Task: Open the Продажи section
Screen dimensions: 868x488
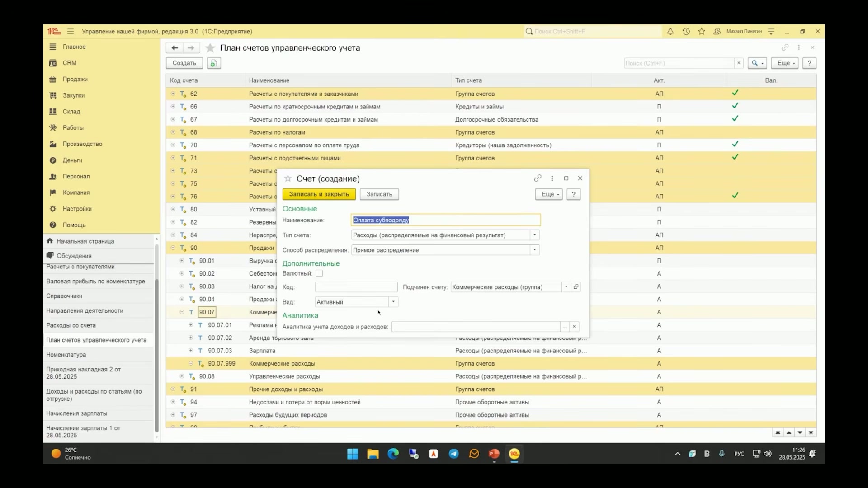Action: click(75, 79)
